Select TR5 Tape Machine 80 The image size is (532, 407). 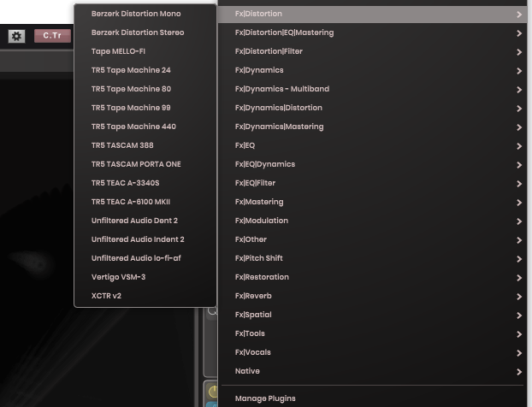click(x=145, y=89)
